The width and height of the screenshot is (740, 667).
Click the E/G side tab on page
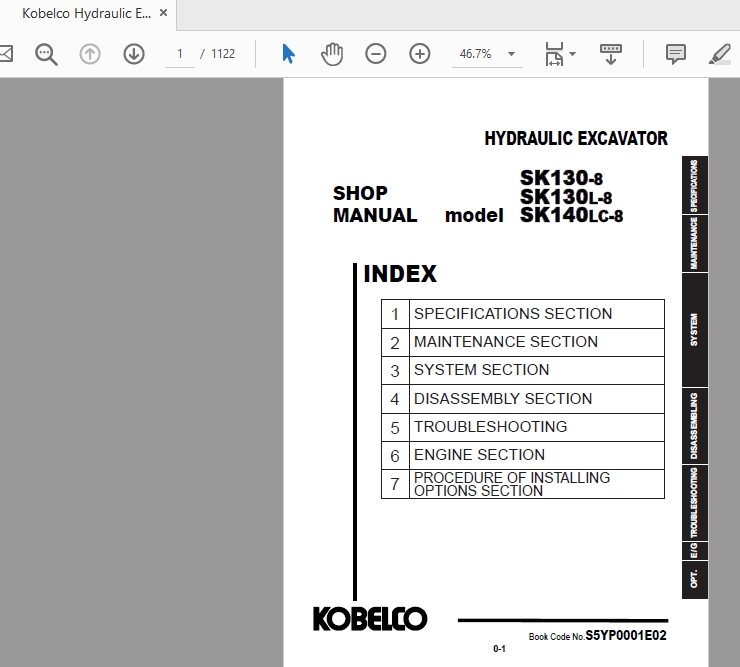pos(695,551)
